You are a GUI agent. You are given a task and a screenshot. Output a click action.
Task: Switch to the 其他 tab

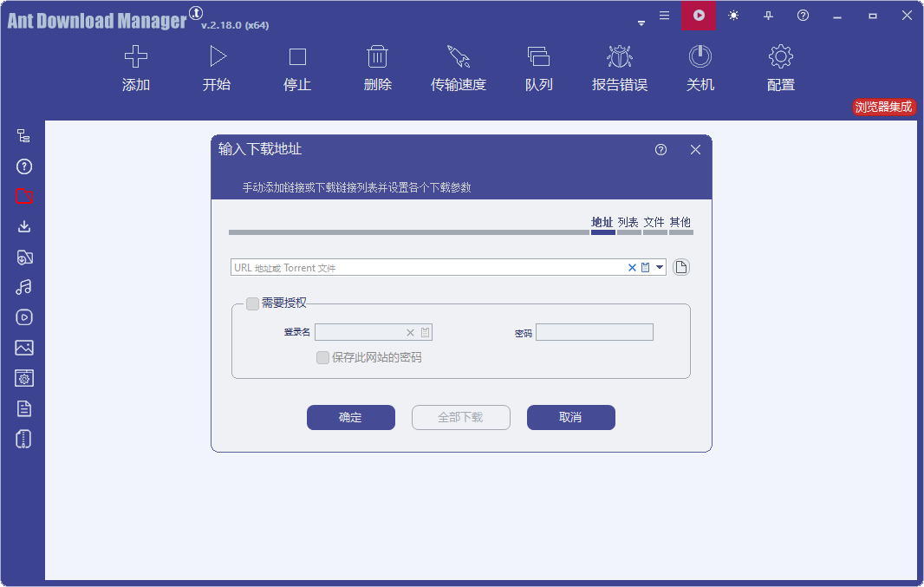tap(680, 224)
